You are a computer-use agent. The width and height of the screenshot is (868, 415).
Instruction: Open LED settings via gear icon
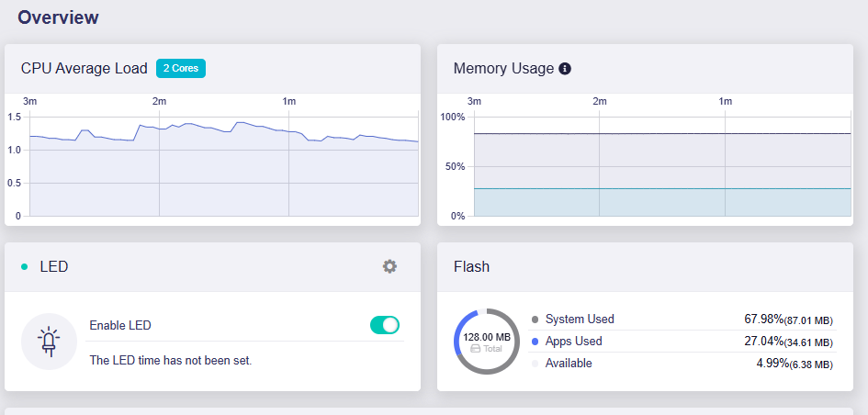click(x=389, y=266)
